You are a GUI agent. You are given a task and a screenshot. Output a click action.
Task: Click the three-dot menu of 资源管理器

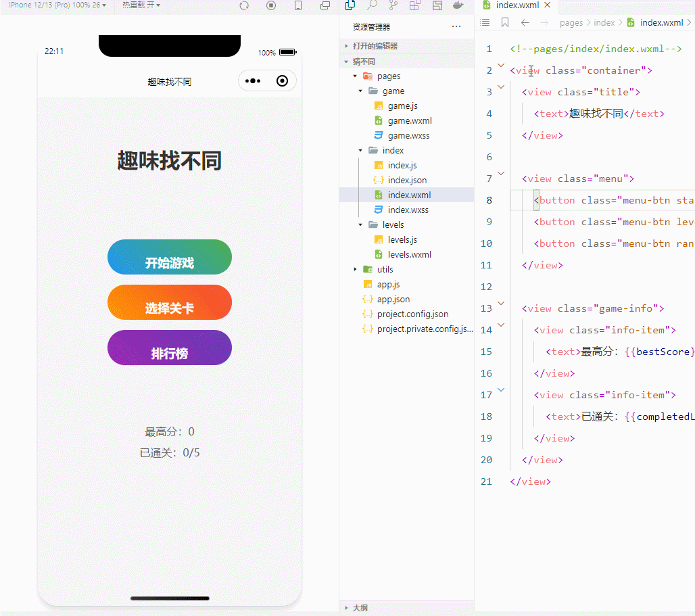click(x=456, y=26)
